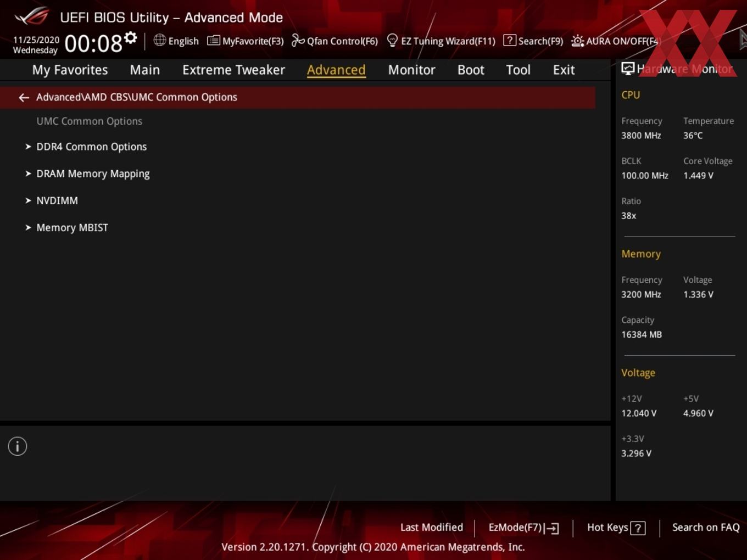Click the Hardware Monitor screen icon

(628, 69)
